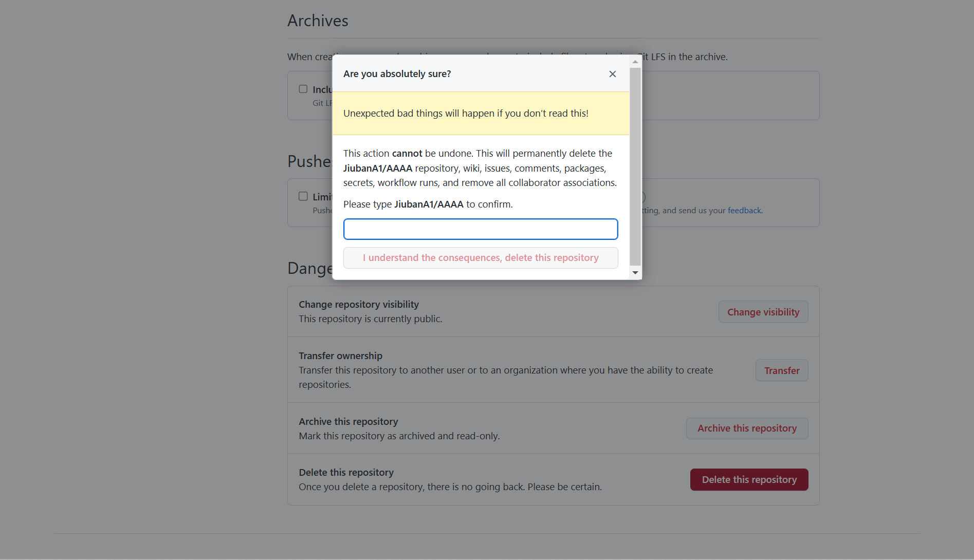Image resolution: width=974 pixels, height=560 pixels.
Task: Click the red-outlined Archive this repository button
Action: point(747,428)
